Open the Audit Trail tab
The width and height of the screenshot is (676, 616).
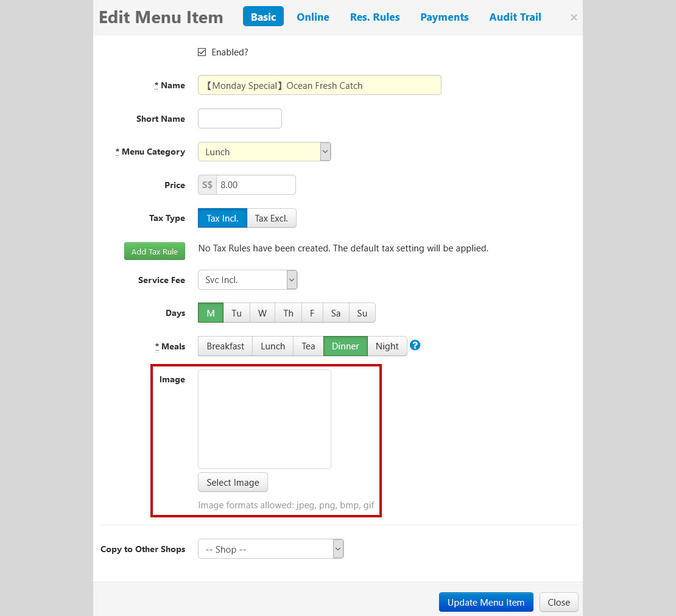515,17
